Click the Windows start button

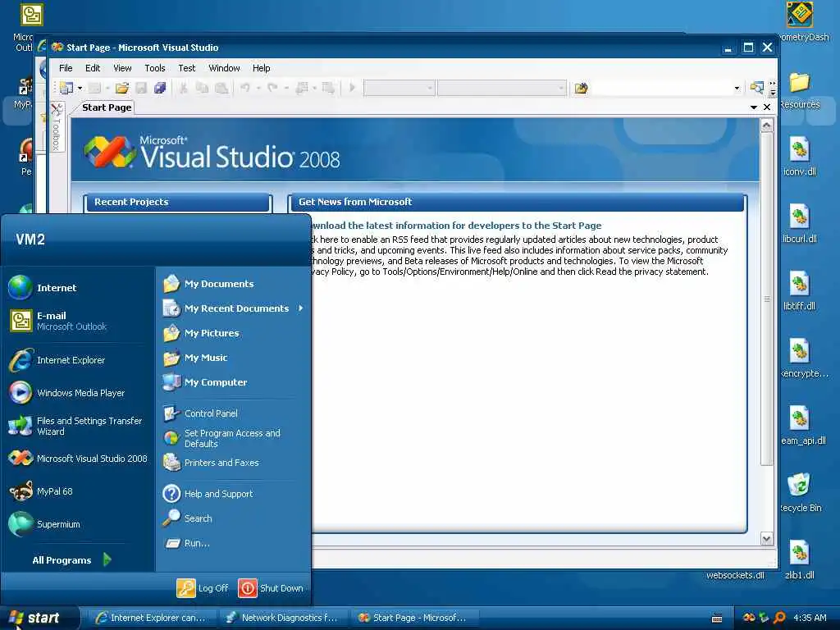(x=38, y=618)
